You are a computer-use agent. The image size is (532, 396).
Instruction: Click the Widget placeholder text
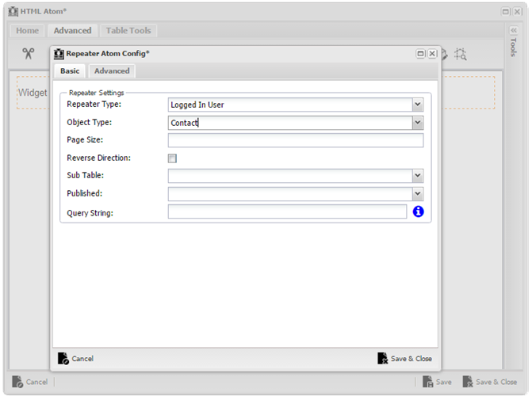[x=33, y=93]
